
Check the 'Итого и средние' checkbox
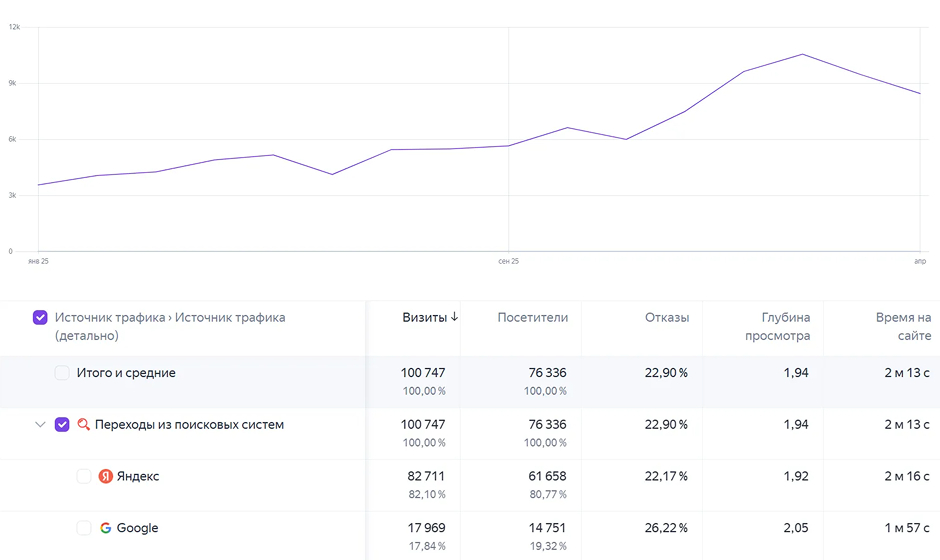tap(62, 373)
